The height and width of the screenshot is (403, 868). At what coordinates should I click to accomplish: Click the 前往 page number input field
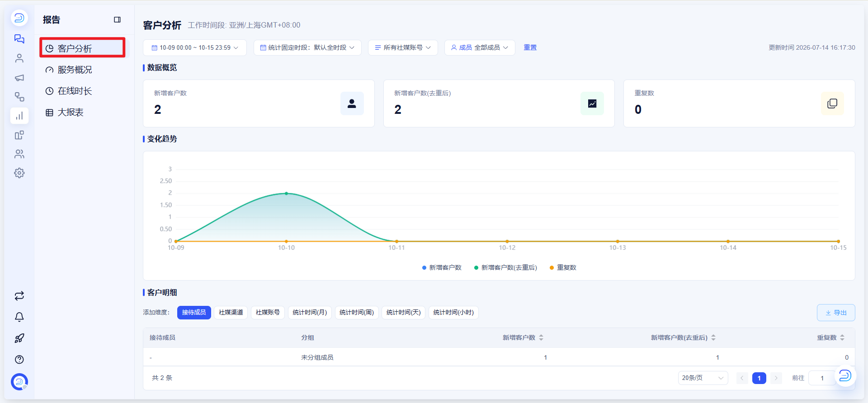coord(822,378)
